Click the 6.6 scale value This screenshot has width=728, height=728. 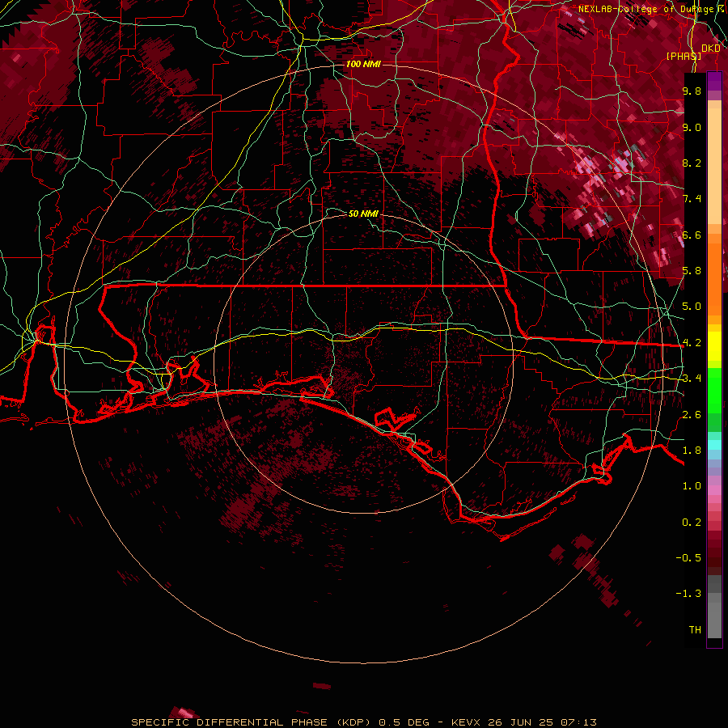[692, 235]
